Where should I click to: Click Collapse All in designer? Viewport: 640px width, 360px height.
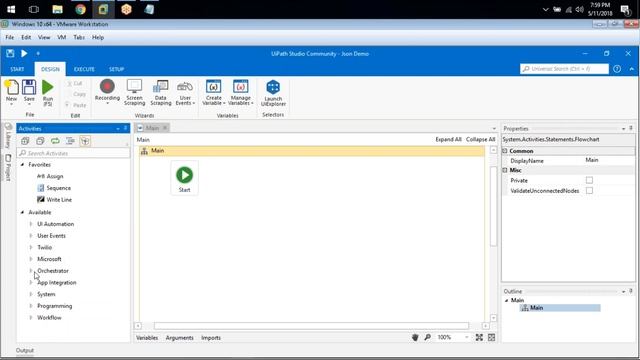(480, 139)
